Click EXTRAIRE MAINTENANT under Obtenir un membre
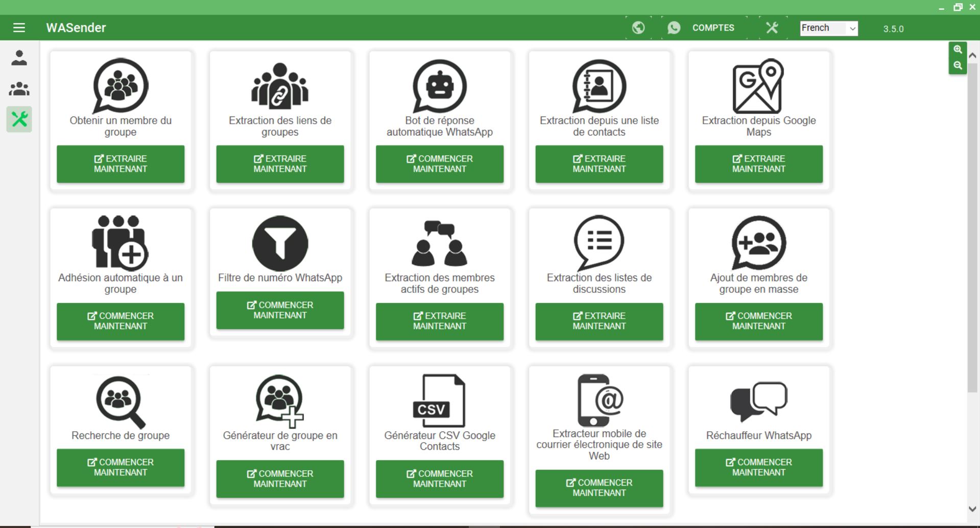Screen dimensions: 980x528 pos(121,164)
